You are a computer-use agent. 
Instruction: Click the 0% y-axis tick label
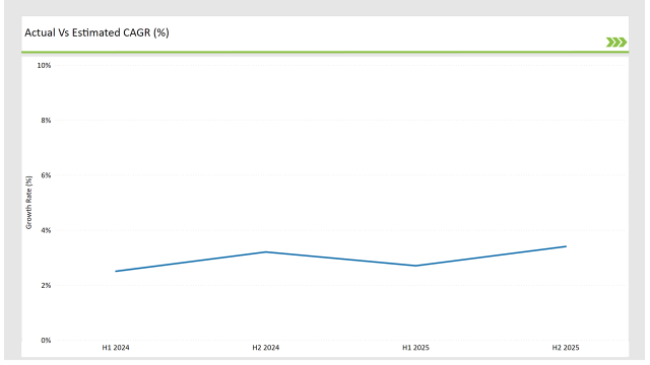(x=46, y=340)
